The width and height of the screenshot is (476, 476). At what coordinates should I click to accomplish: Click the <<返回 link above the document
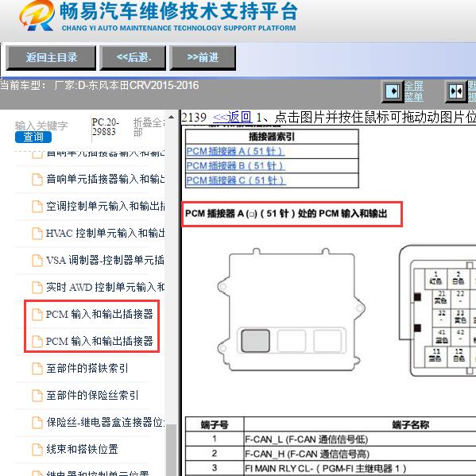(232, 117)
